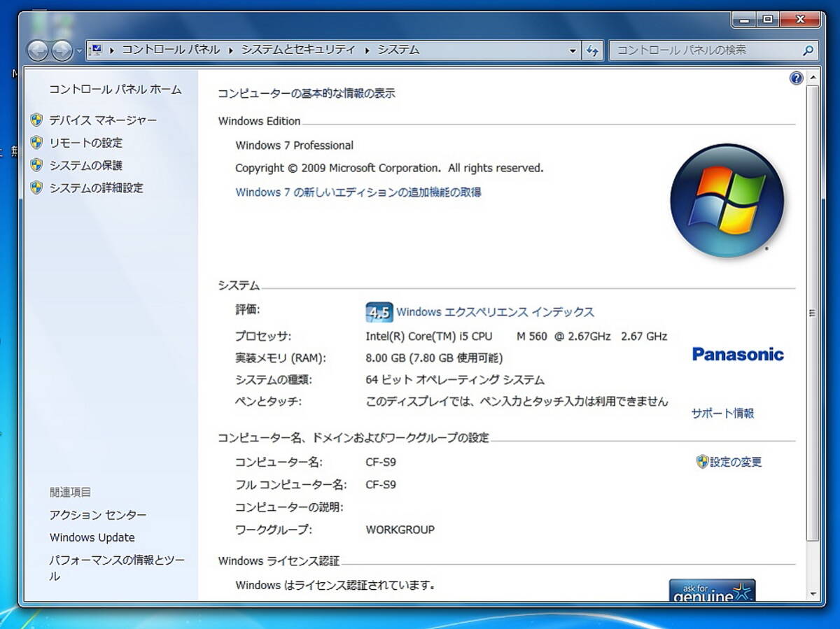
Task: Click the vertical scrollbar thumb
Action: [813, 312]
